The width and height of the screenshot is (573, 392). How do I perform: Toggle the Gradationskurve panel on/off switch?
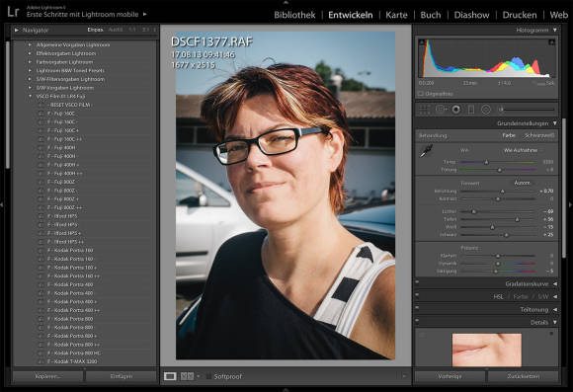417,282
